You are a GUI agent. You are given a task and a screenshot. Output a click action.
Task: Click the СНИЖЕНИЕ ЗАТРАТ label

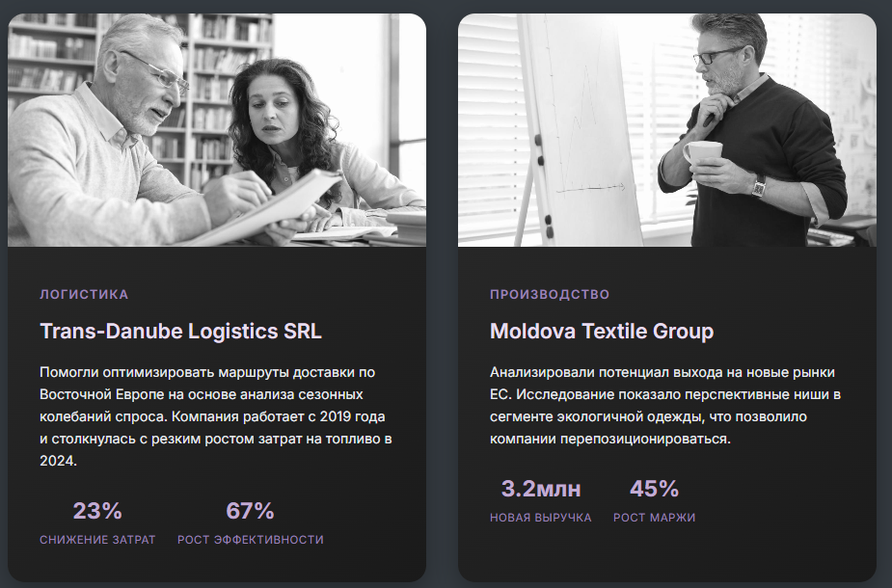97,540
